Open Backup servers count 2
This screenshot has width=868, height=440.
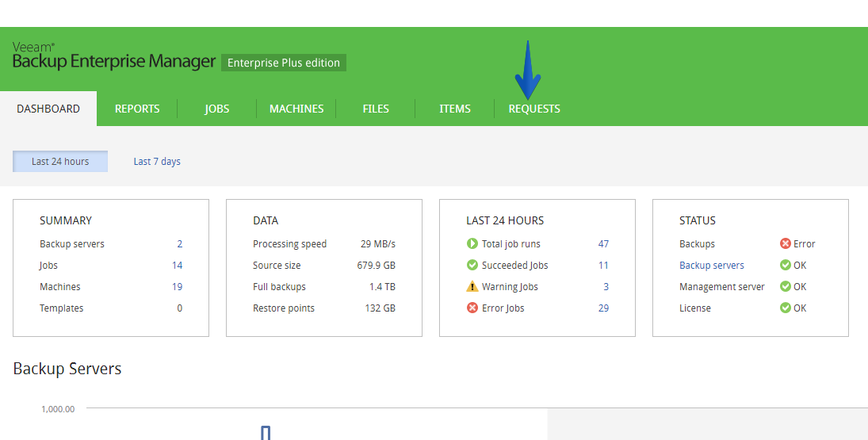179,244
